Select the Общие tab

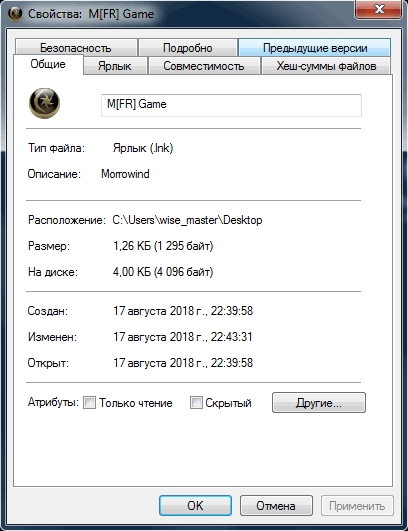coord(48,64)
